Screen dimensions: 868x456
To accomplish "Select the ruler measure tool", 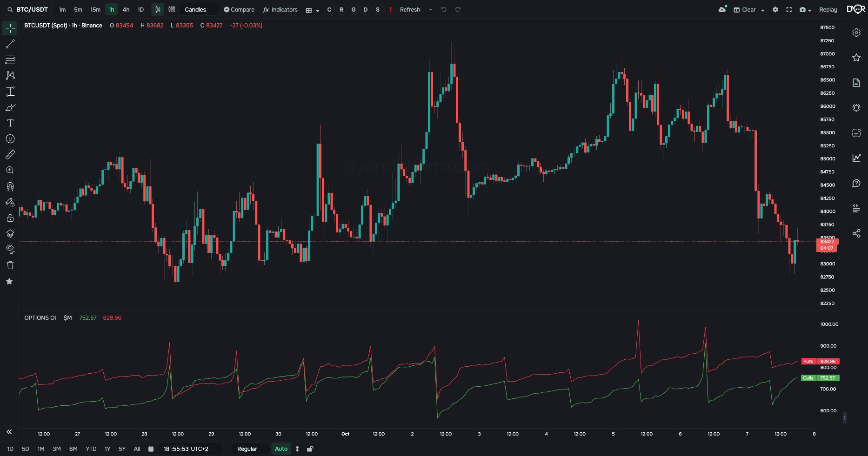I will (x=10, y=155).
